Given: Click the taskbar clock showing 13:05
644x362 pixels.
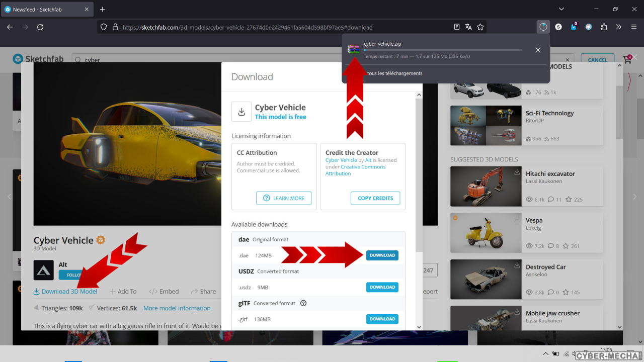Looking at the screenshot, I should [x=606, y=350].
